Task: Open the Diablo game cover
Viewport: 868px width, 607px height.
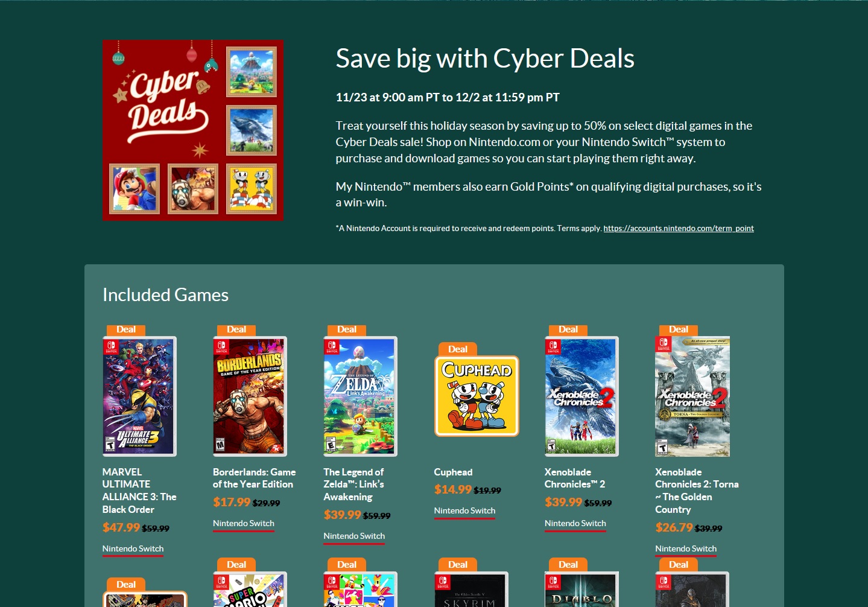Action: tap(581, 590)
